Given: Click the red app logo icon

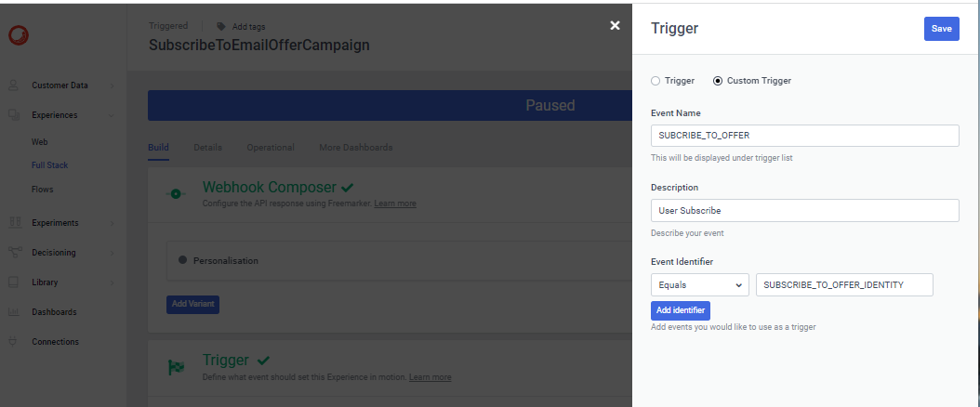Looking at the screenshot, I should 19,35.
